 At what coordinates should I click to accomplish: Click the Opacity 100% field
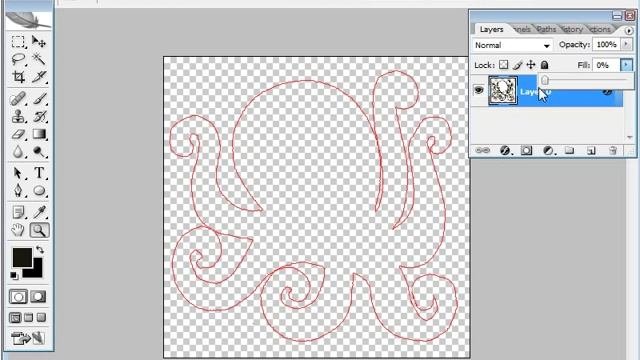coord(606,44)
